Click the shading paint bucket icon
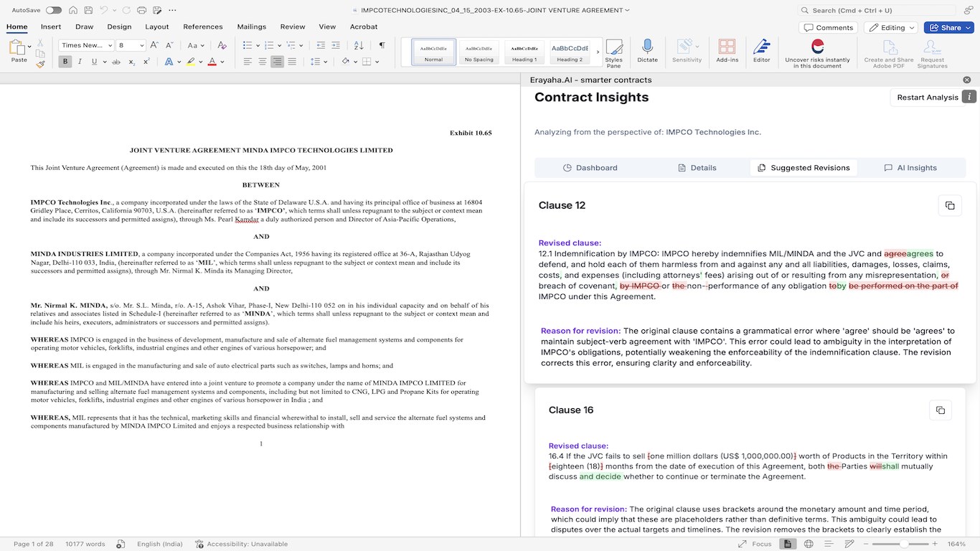Image resolution: width=980 pixels, height=551 pixels. [x=345, y=62]
